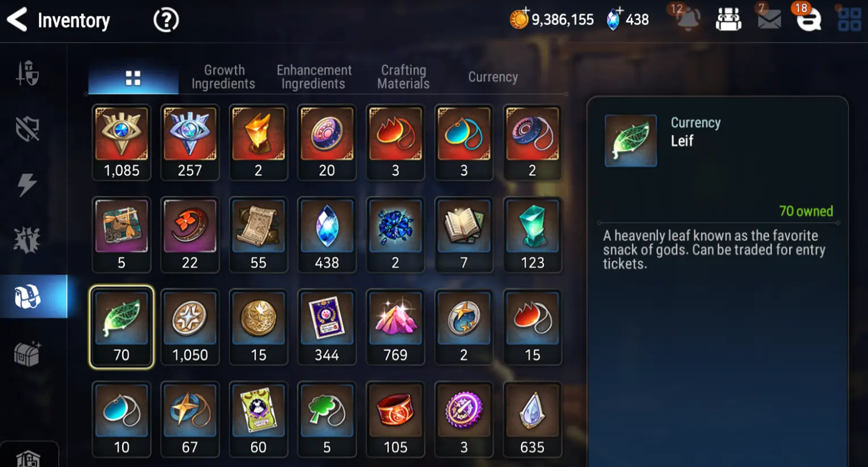
Task: Select the open book item with 7
Action: click(x=464, y=235)
